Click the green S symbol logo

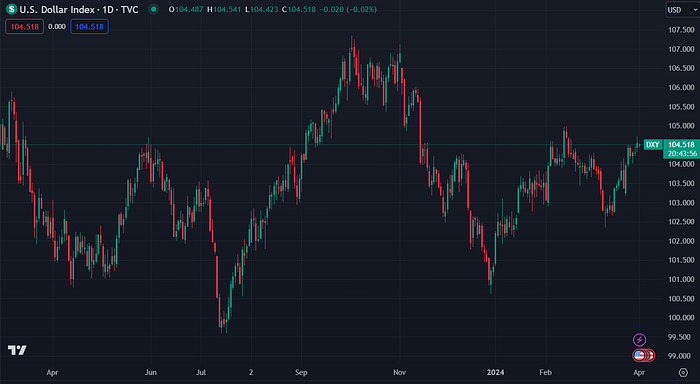[x=11, y=9]
